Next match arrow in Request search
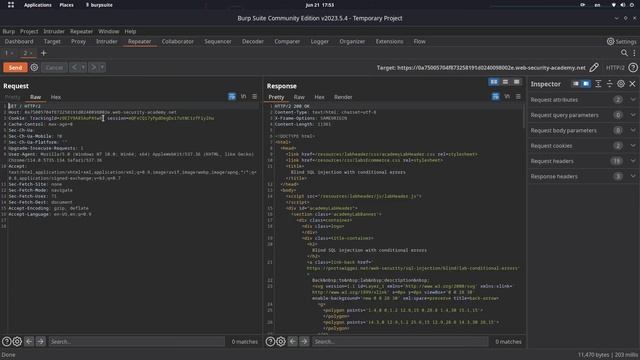640x360 pixels. 40,341
